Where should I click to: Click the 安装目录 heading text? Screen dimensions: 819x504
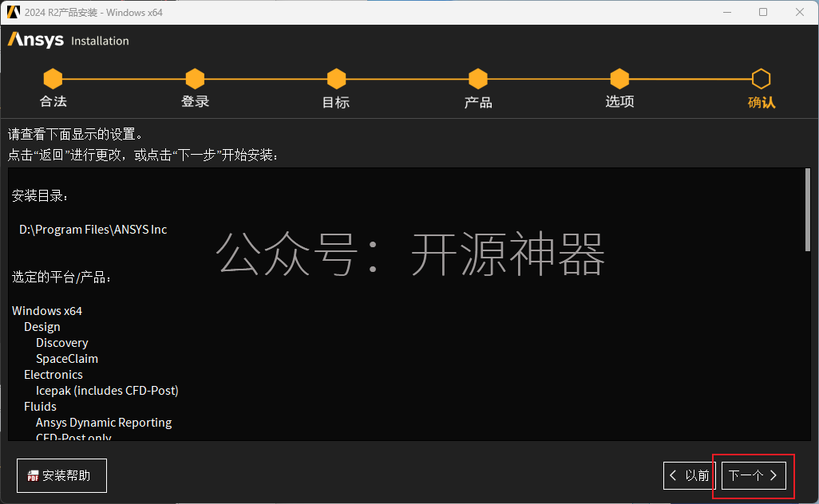[40, 196]
